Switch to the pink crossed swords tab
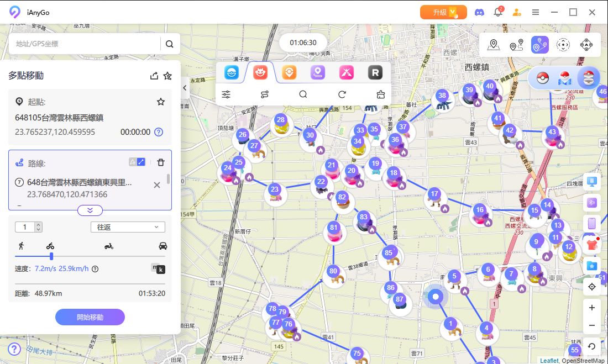 tap(346, 72)
